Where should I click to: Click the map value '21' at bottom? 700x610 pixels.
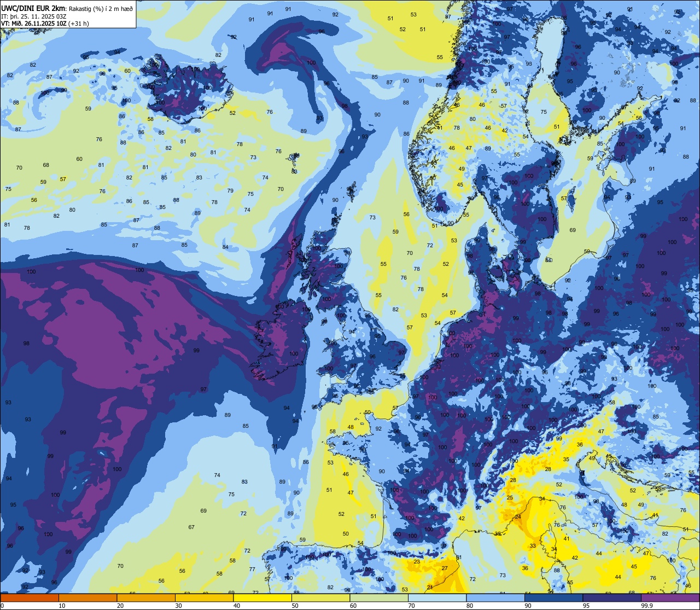pos(430,588)
